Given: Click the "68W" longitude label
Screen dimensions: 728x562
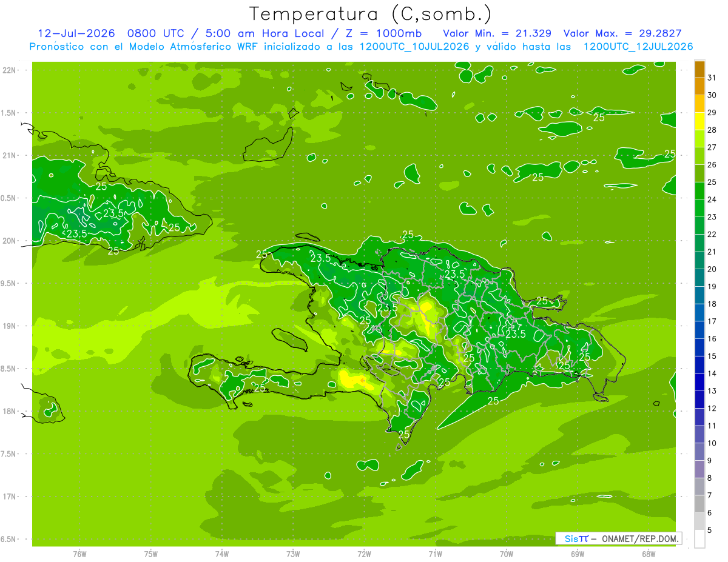Looking at the screenshot, I should (649, 554).
